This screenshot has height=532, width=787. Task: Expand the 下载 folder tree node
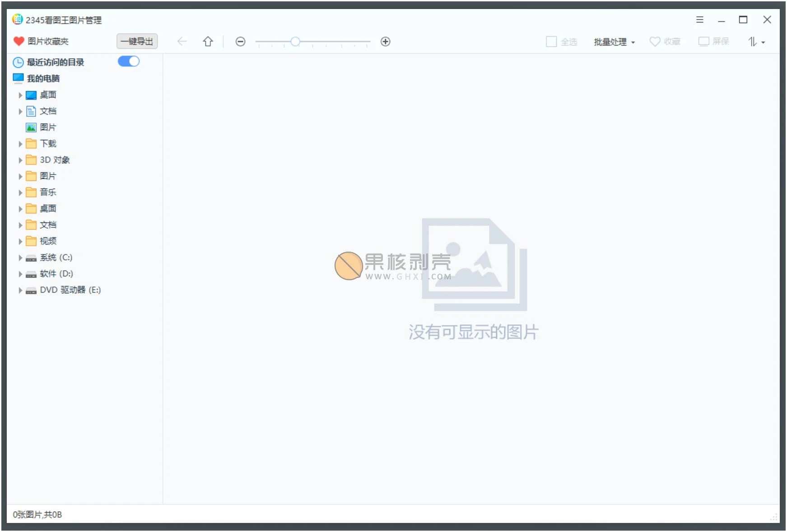(x=20, y=144)
